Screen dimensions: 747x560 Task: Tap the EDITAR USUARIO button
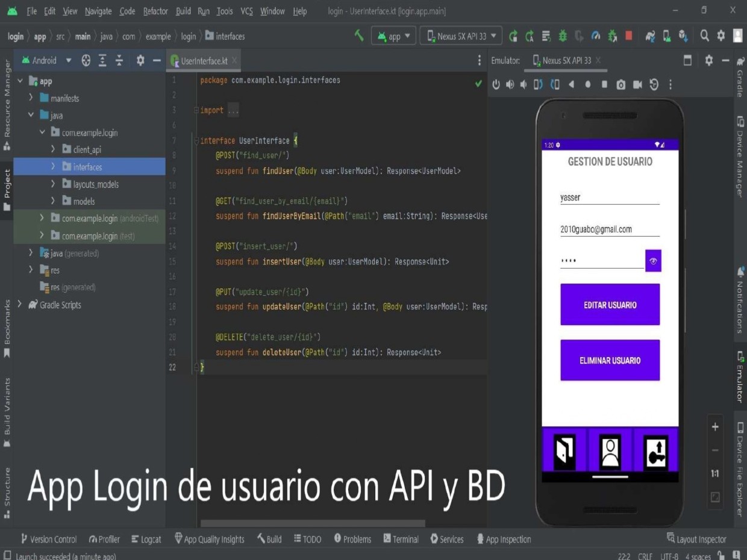point(610,305)
